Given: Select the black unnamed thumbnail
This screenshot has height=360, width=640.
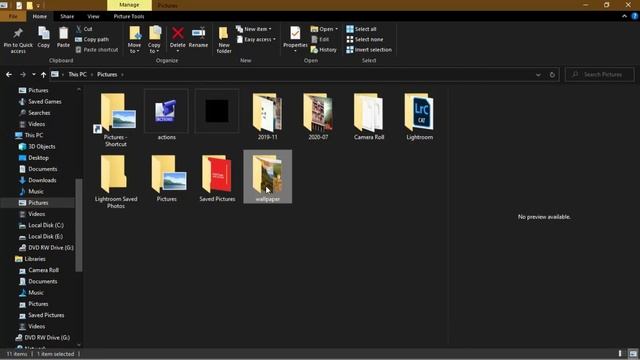Looking at the screenshot, I should [x=217, y=111].
